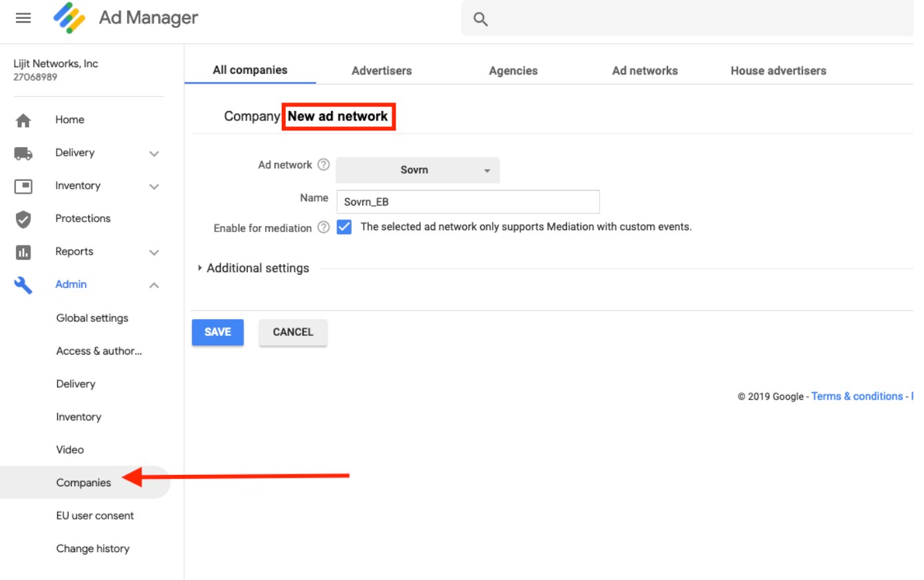Expand the Additional settings section
Image resolution: width=924 pixels, height=580 pixels.
pyautogui.click(x=257, y=268)
